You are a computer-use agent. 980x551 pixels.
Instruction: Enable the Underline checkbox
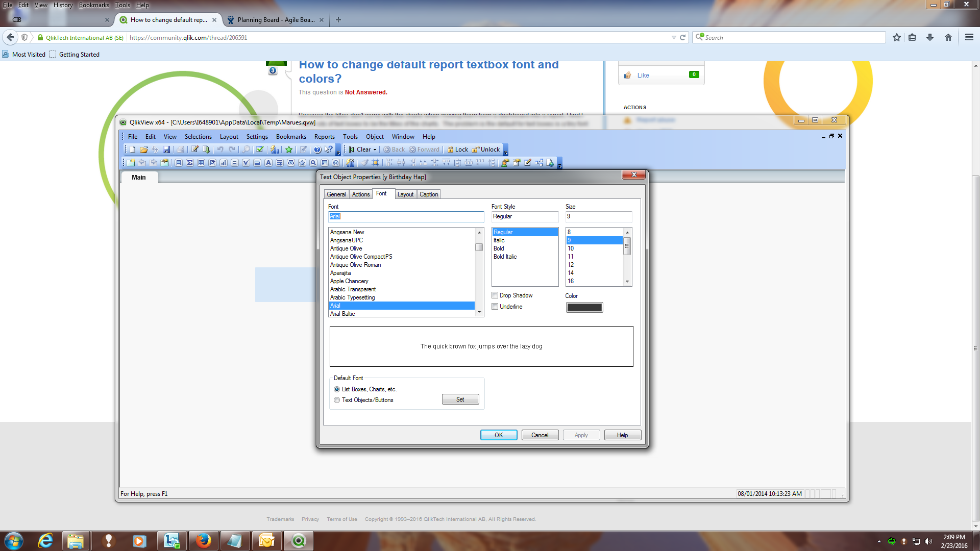(x=495, y=307)
